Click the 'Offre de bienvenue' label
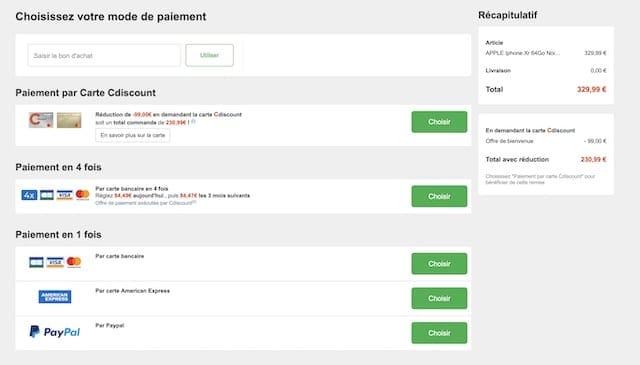Screen dimensions: 640x365 [x=509, y=141]
